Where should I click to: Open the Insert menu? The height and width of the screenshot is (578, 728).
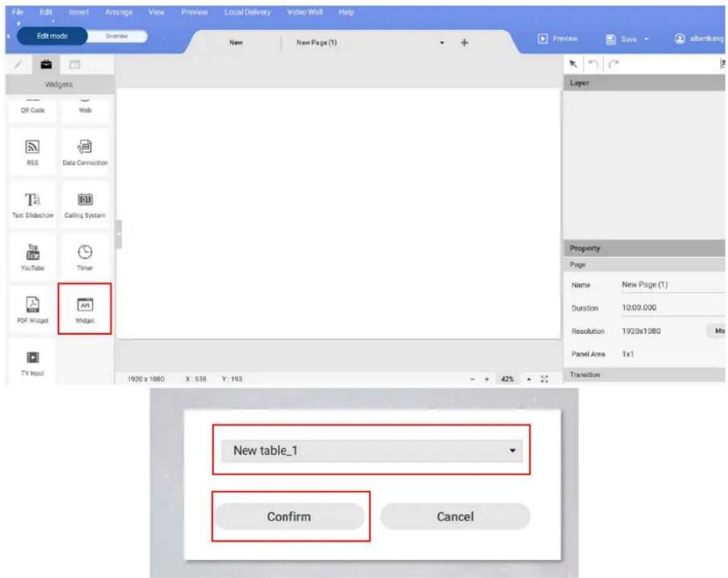coord(79,12)
